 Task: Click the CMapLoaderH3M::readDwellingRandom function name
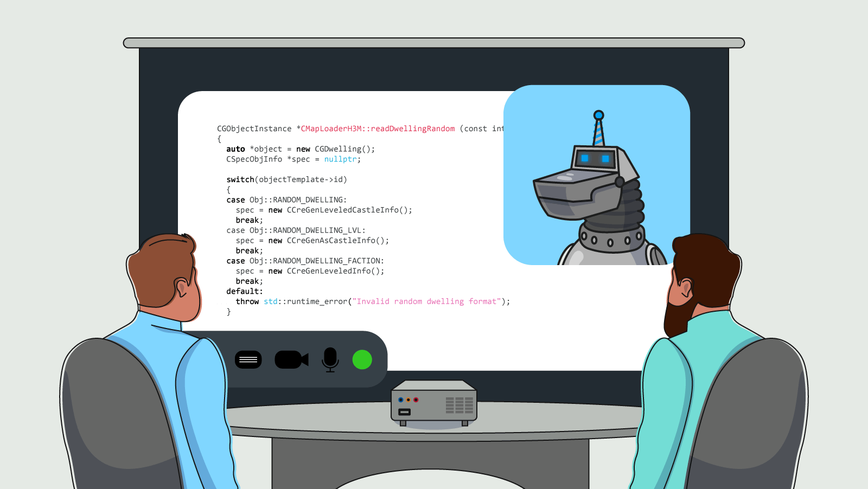point(376,128)
